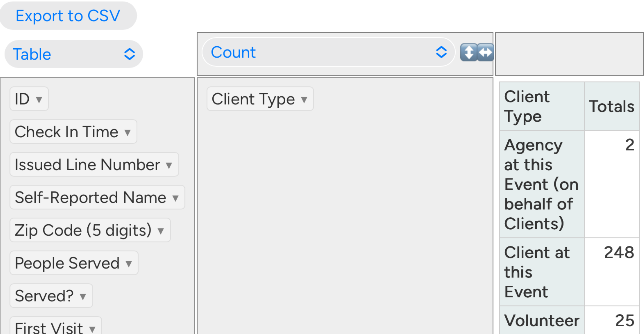Viewport: 644px width, 334px height.
Task: Click the Client Type table header
Action: [x=541, y=106]
